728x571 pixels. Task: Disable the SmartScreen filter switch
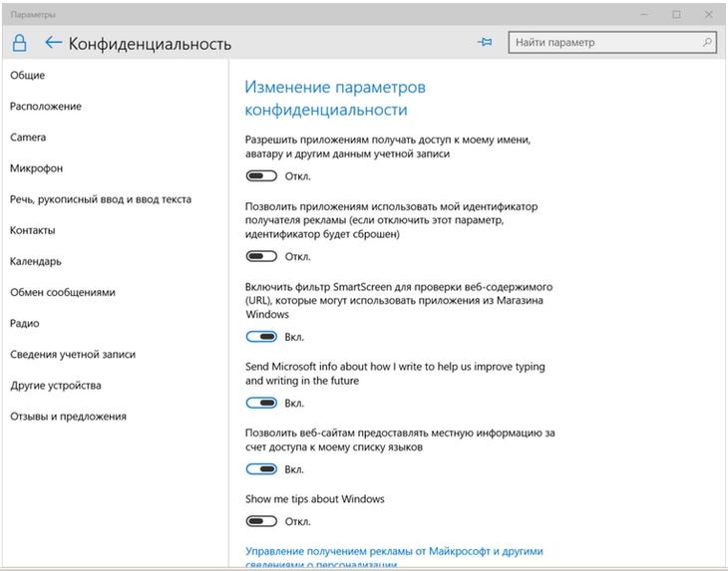pos(261,337)
